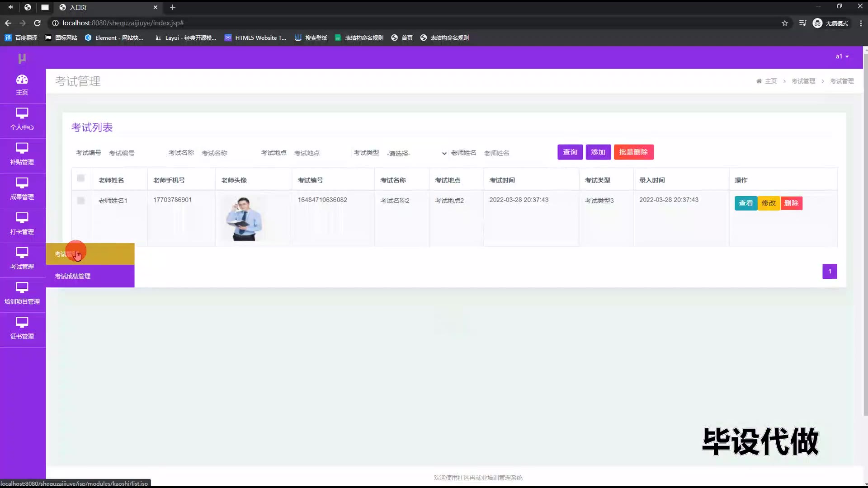Open 培训项目管理 sidebar icon
Screen dimensions: 868x488
22,287
